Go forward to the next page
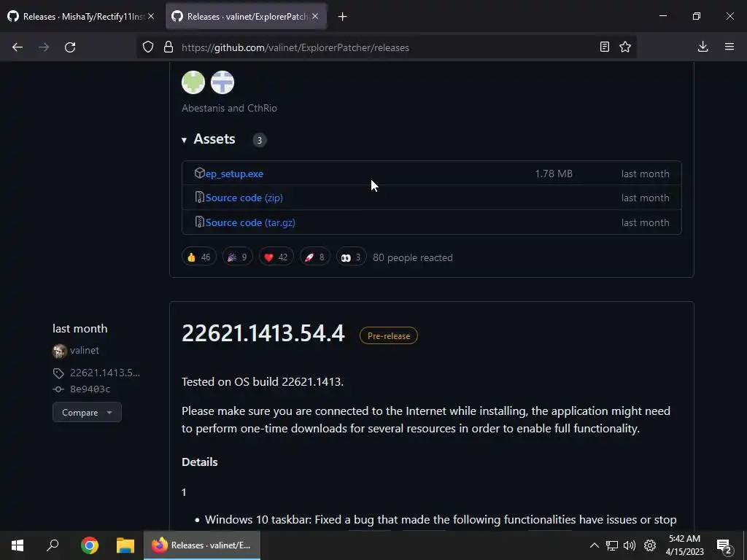The height and width of the screenshot is (560, 747). [x=44, y=47]
